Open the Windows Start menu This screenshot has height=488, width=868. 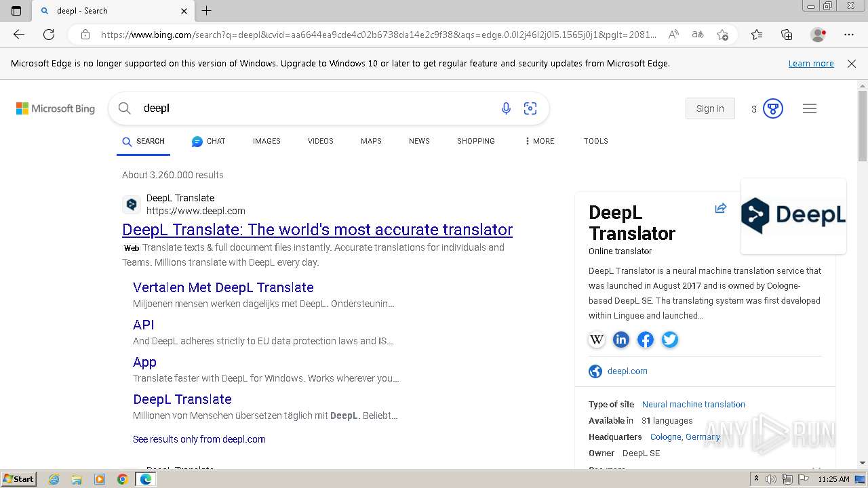pyautogui.click(x=18, y=479)
